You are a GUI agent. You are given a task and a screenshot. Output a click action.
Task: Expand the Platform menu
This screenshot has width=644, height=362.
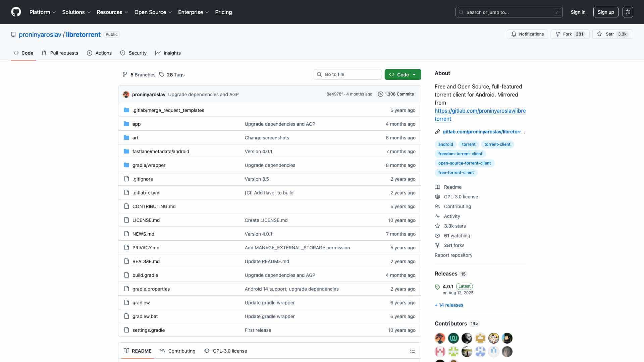[43, 12]
